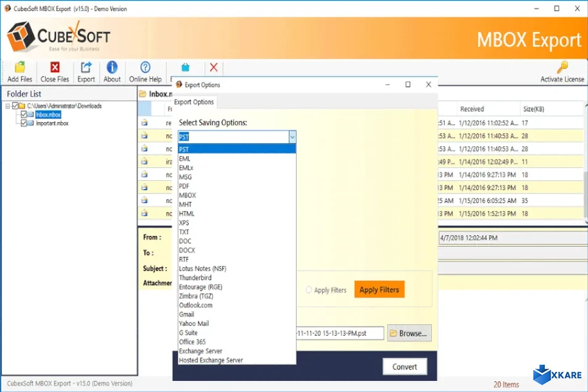Image resolution: width=588 pixels, height=392 pixels.
Task: Click the 1/12/2016 11:02:52 received cell
Action: click(488, 123)
